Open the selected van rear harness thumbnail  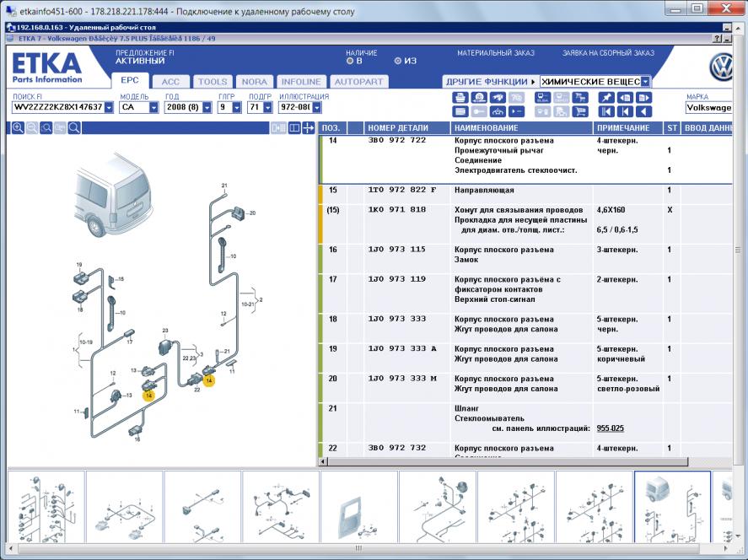(x=672, y=507)
